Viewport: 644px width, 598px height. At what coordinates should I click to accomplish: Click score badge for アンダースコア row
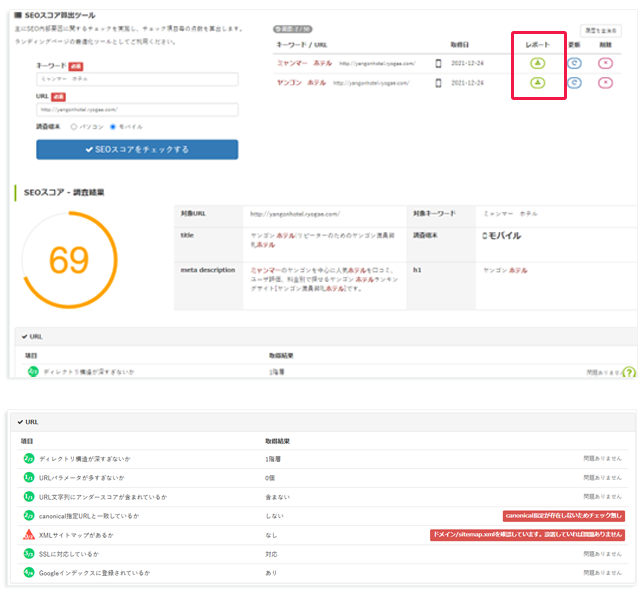(29, 497)
